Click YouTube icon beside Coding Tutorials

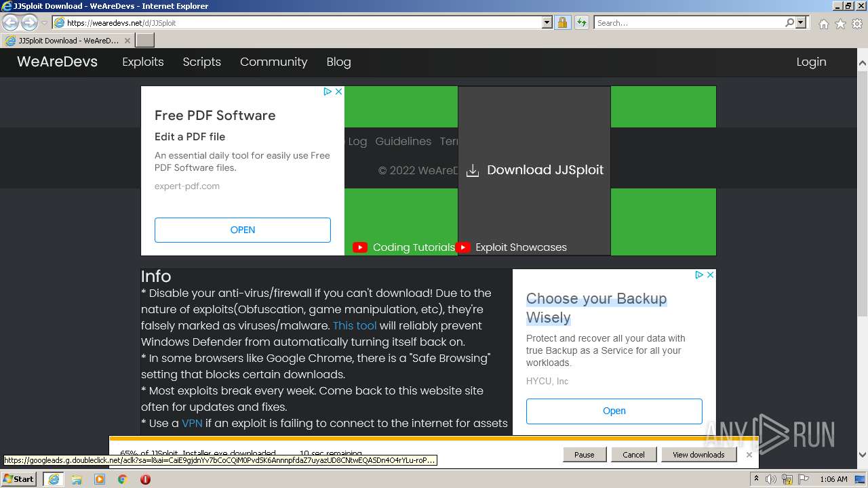(360, 247)
